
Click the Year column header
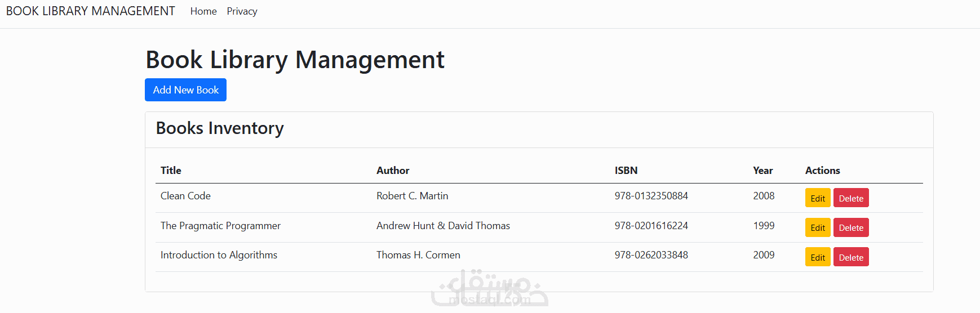tap(762, 171)
